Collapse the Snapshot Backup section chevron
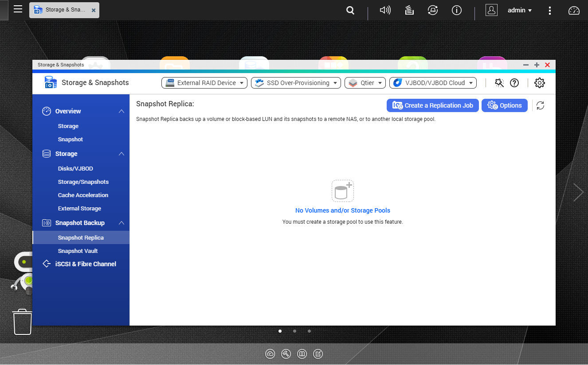588x365 pixels. click(122, 223)
